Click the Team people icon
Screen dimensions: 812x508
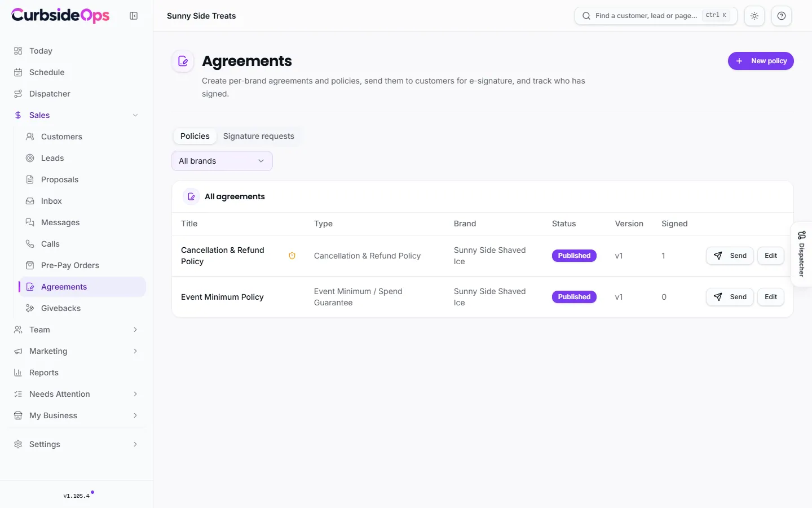18,330
